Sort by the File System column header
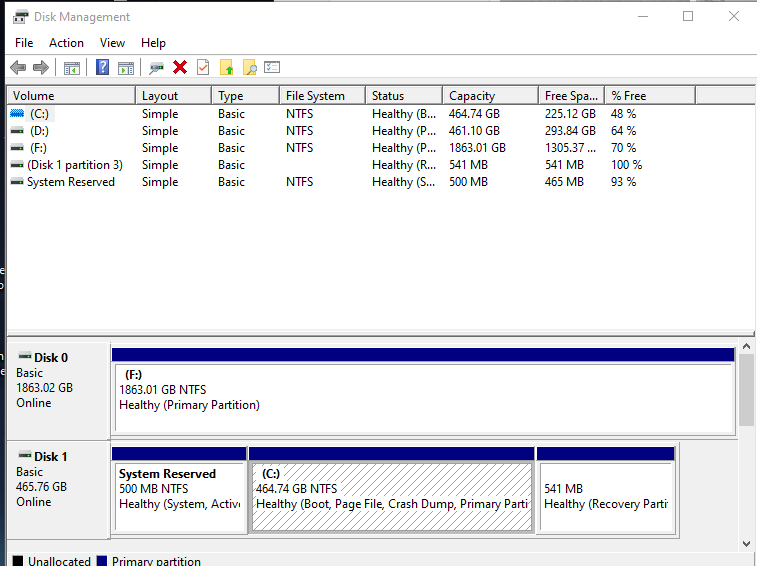Screen dimensions: 757x566 pos(322,96)
